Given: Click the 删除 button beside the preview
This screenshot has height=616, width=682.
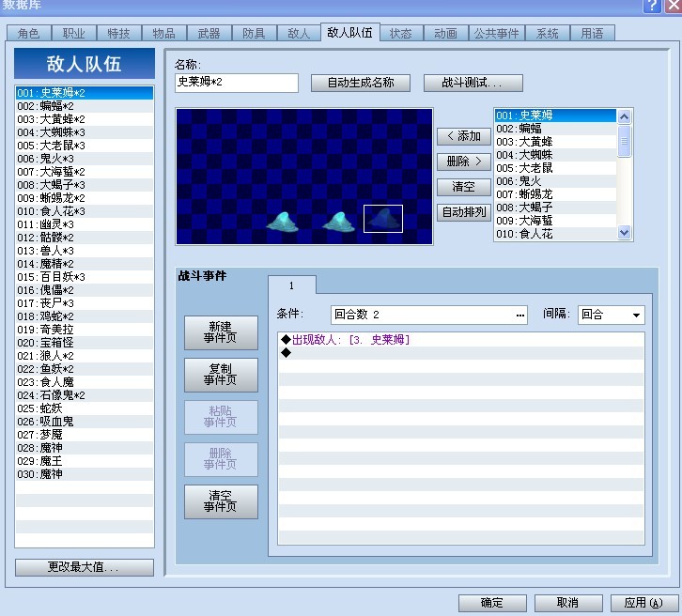Looking at the screenshot, I should (464, 162).
